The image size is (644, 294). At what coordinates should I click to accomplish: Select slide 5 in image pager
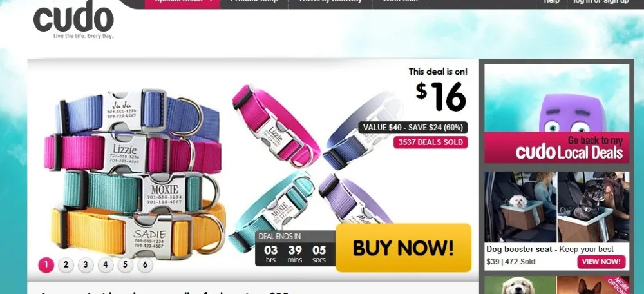tap(126, 265)
